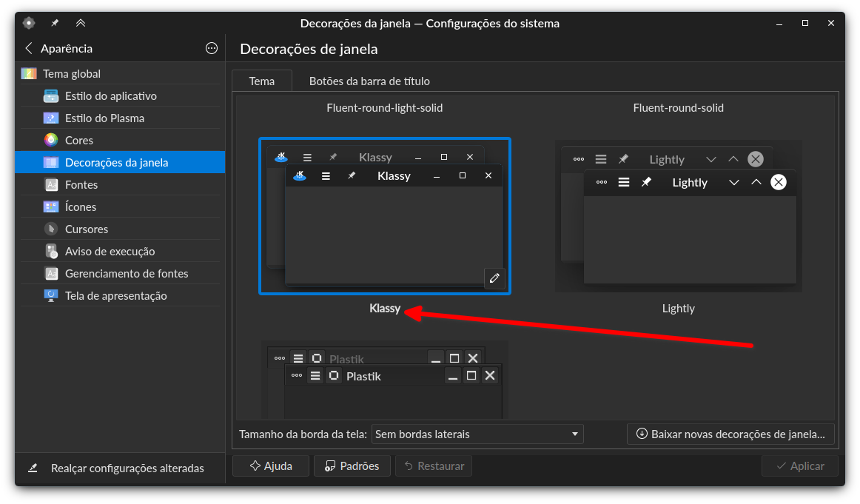
Task: Open Estilo do Plasma settings
Action: pos(120,118)
